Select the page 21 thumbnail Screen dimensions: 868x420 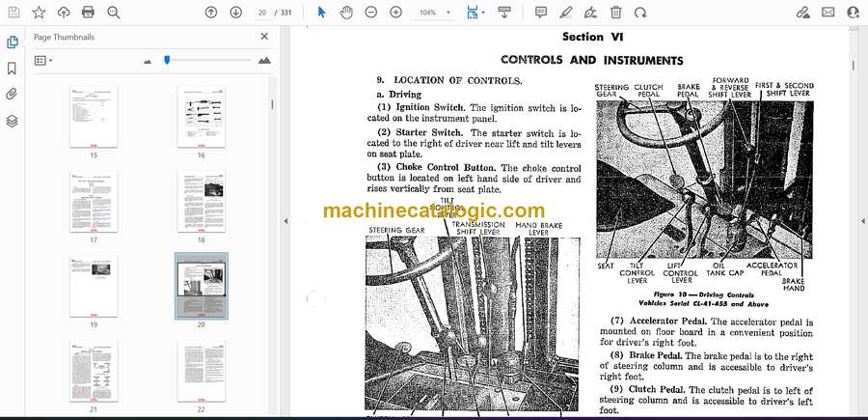94,371
